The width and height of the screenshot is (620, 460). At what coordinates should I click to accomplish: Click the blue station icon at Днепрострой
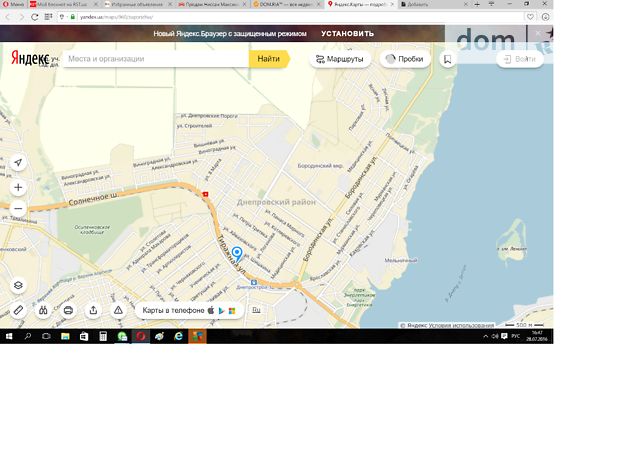coord(254,282)
